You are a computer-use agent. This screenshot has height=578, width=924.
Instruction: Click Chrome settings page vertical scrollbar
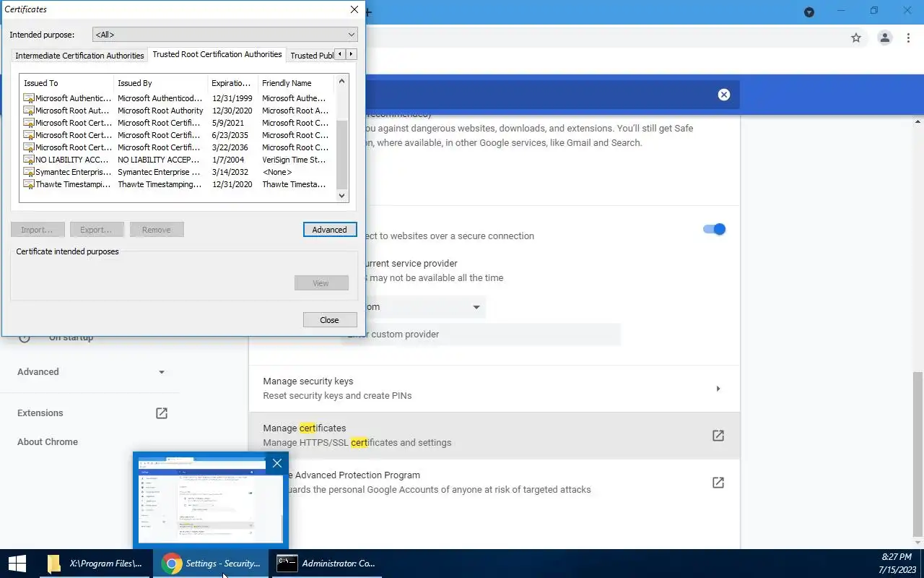tap(918, 454)
